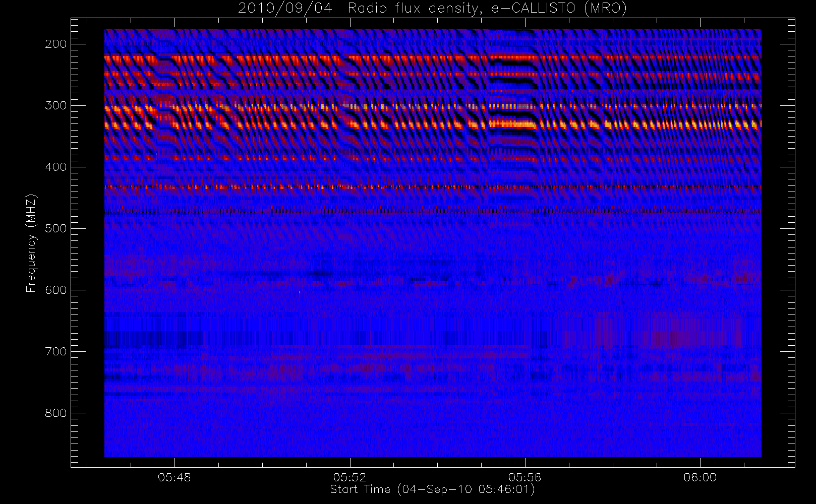Click the 05:48 time tick label
The width and height of the screenshot is (816, 504).
click(174, 477)
